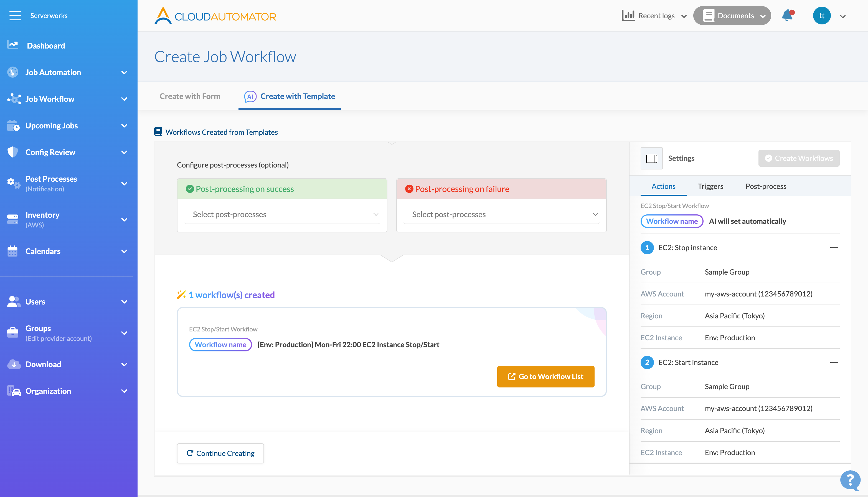Expand the Upcoming Jobs sidebar section
868x497 pixels.
(x=124, y=126)
